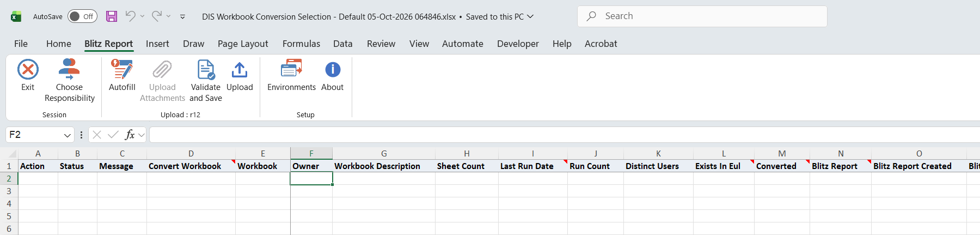Select the Blitz Report tab
This screenshot has width=980, height=235.
tap(108, 44)
